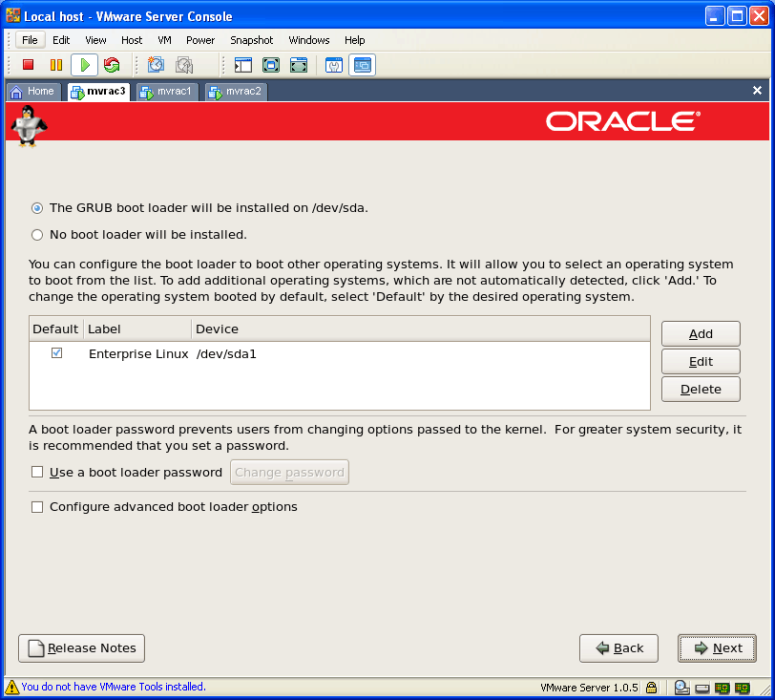Go to the Home tab
This screenshot has width=775, height=700.
click(32, 92)
